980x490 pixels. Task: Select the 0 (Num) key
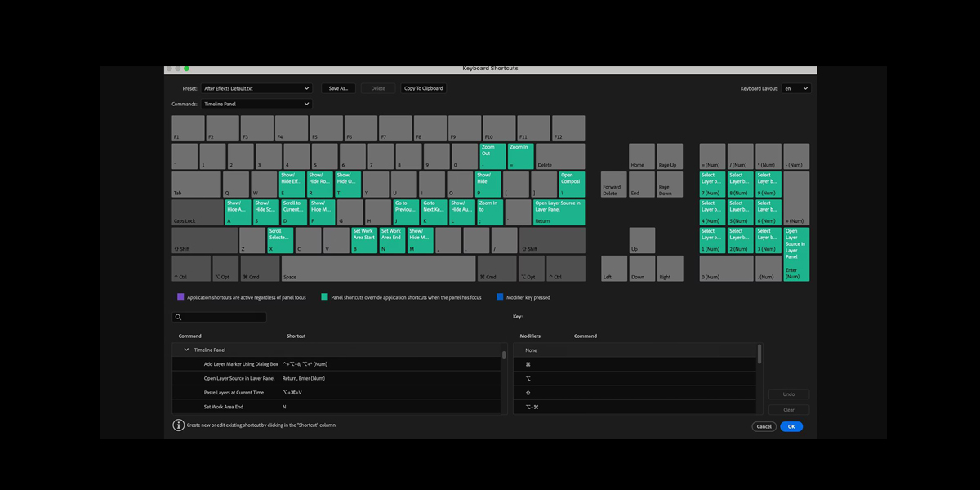click(x=726, y=269)
